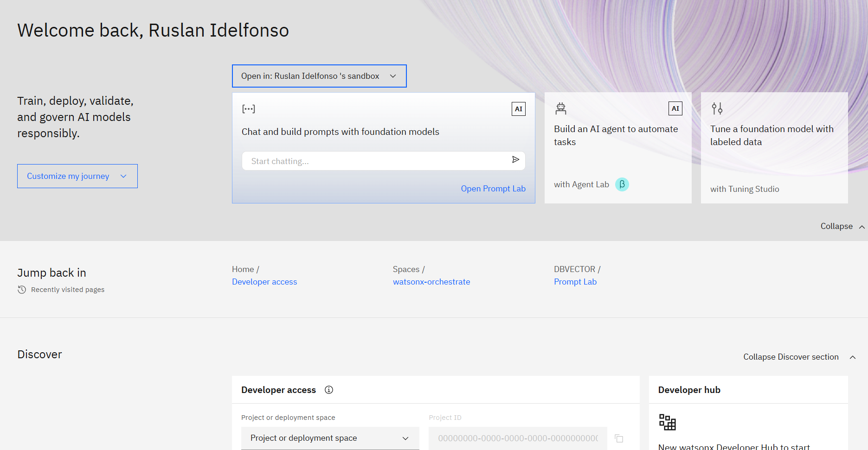Open the Project or deployment space dropdown

tap(330, 438)
